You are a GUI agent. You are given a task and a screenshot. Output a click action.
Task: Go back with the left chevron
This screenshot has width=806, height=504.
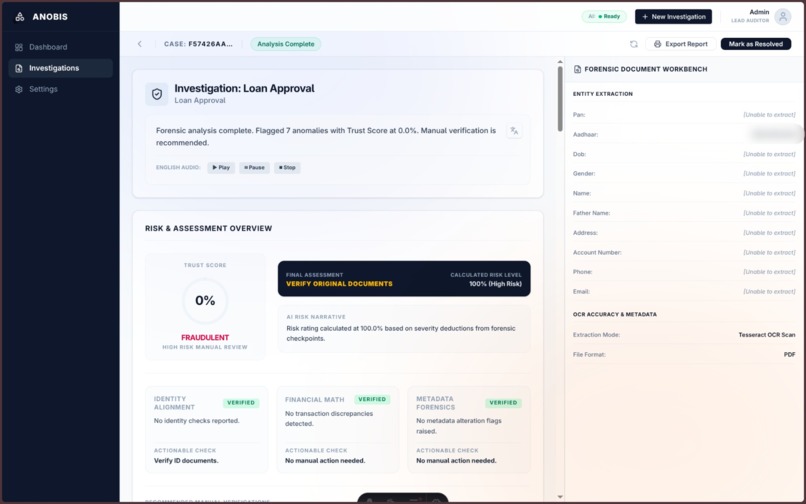click(140, 44)
